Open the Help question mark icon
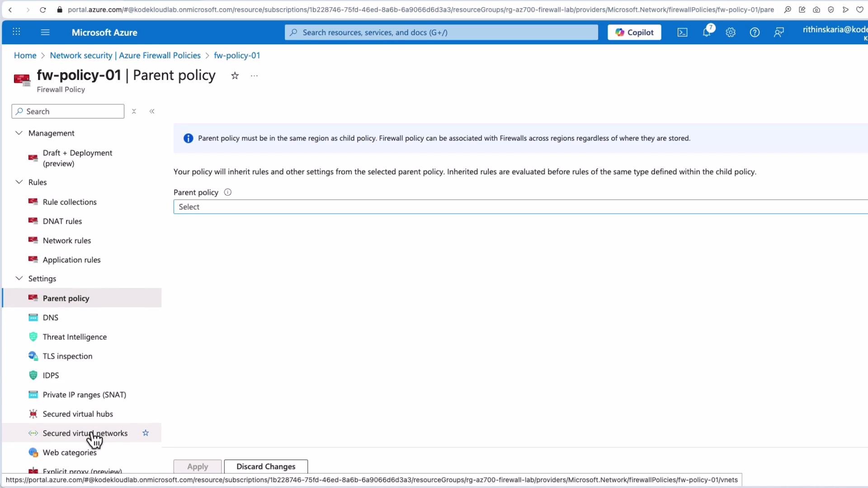Image resolution: width=868 pixels, height=488 pixels. [755, 33]
